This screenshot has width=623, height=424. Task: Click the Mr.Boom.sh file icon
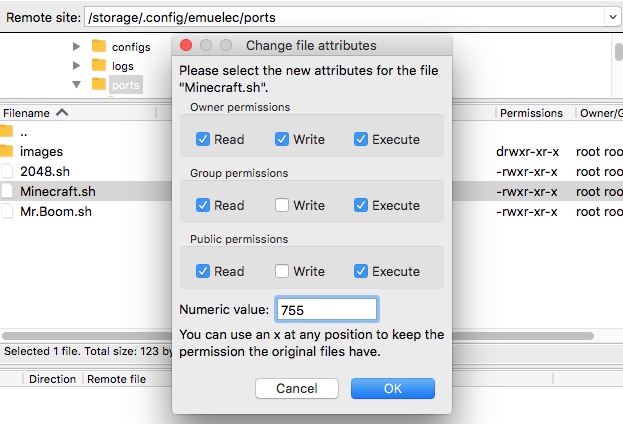click(7, 211)
